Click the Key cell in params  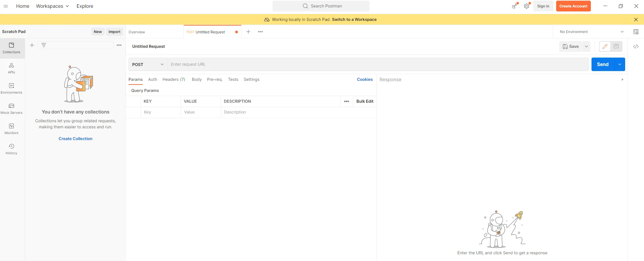point(161,112)
